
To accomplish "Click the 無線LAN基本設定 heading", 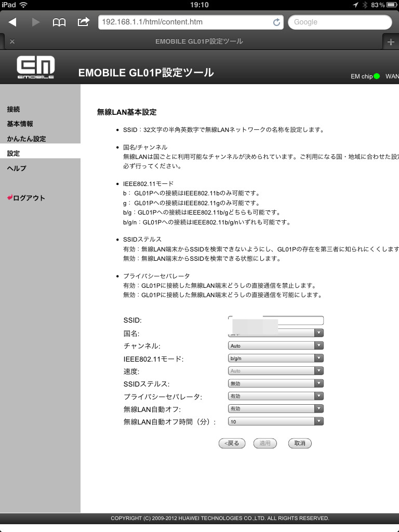I will (x=127, y=112).
